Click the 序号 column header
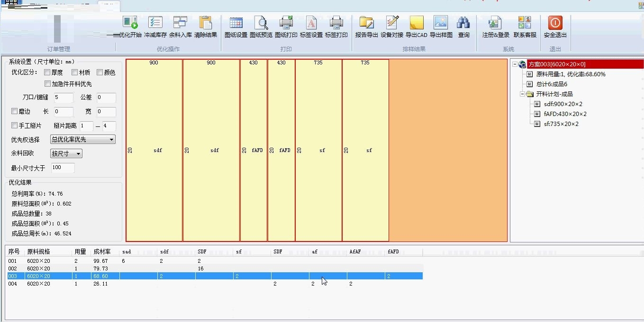The height and width of the screenshot is (322, 644). 15,251
